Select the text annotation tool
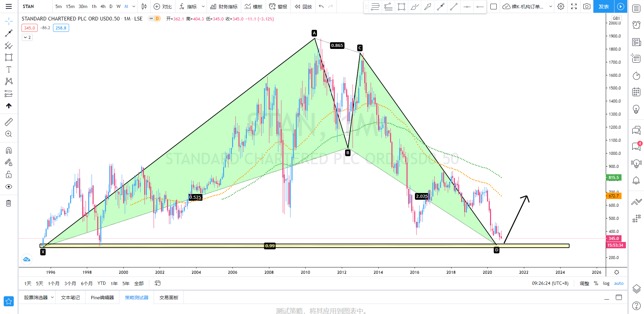The height and width of the screenshot is (314, 644). point(9,69)
